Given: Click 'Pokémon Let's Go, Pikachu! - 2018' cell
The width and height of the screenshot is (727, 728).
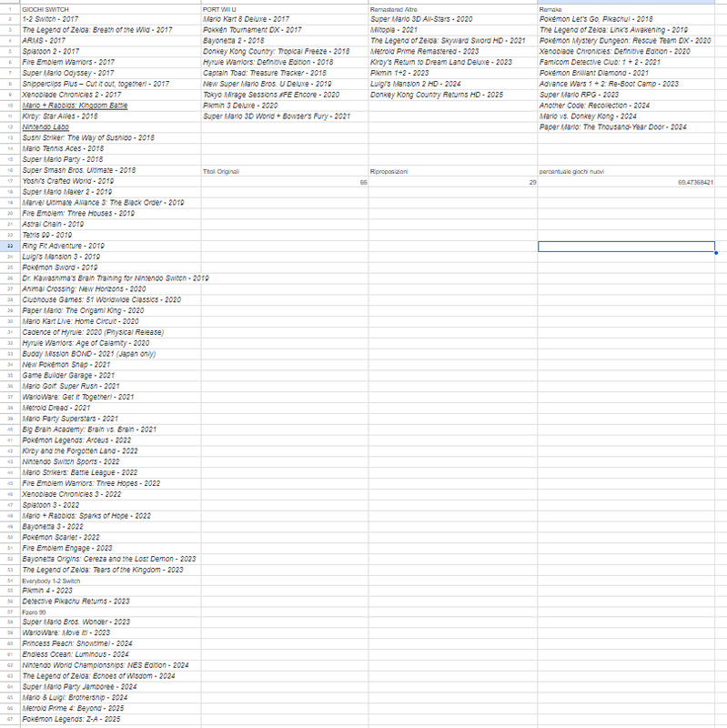Looking at the screenshot, I should (x=626, y=19).
